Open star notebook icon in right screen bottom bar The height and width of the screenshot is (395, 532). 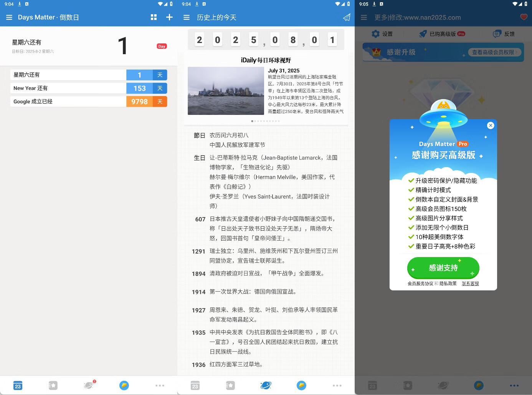408,385
